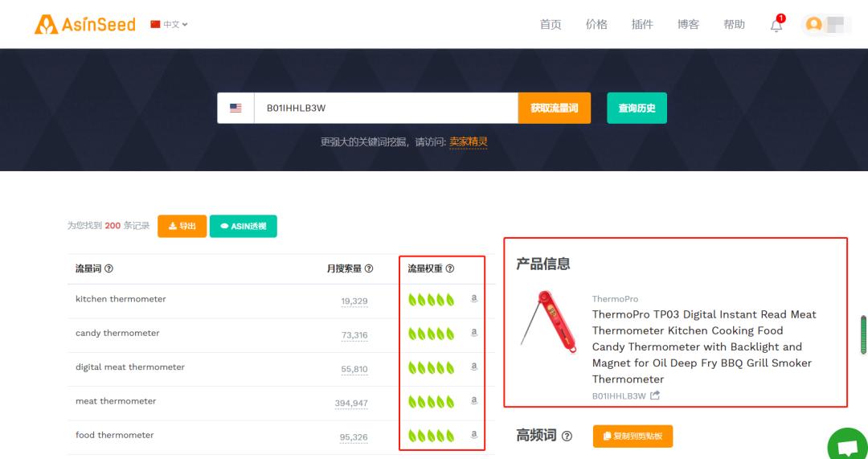The height and width of the screenshot is (459, 868).
Task: Select the kitchen thermometer keyword
Action: click(121, 299)
